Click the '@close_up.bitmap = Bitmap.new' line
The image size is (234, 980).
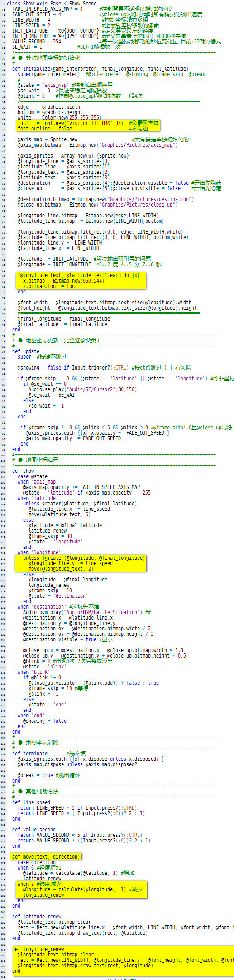click(98, 205)
